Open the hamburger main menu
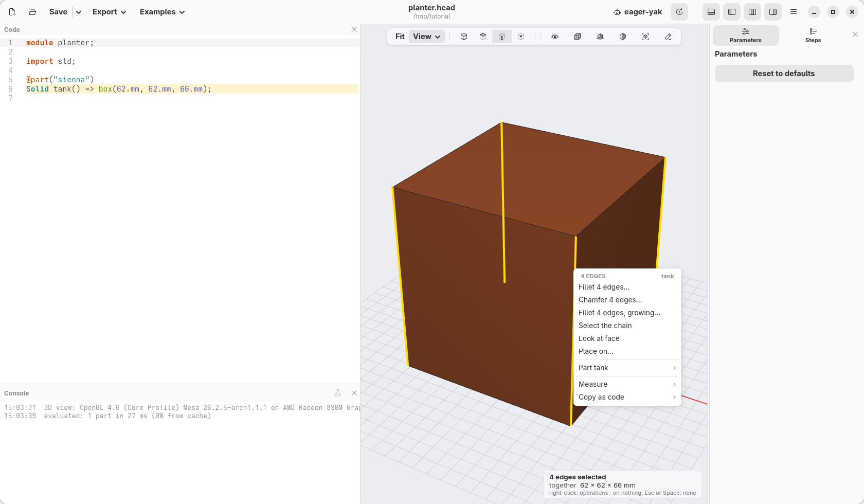 pyautogui.click(x=794, y=12)
